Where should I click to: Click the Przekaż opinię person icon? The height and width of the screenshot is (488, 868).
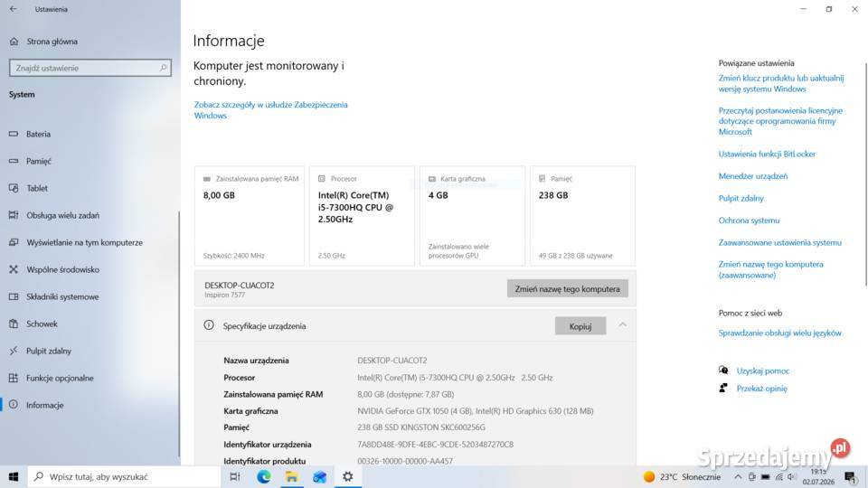(723, 388)
